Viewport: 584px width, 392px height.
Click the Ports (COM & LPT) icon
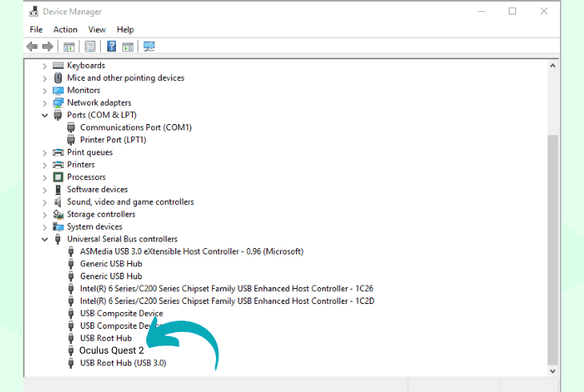point(58,115)
